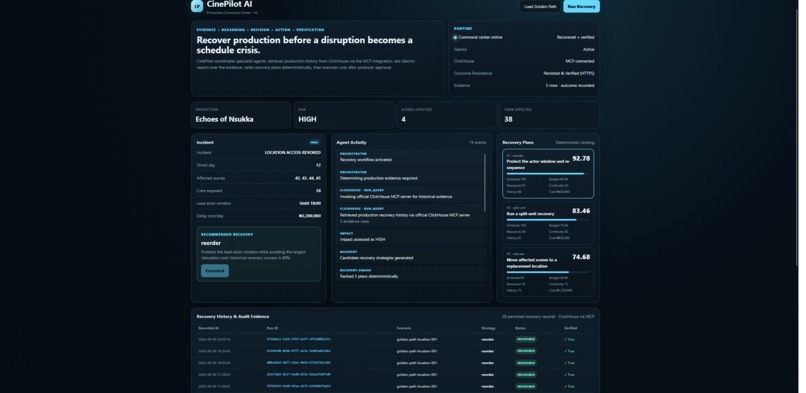
Task: Click the score bar of the 83.46 plan
Action: coord(548,220)
